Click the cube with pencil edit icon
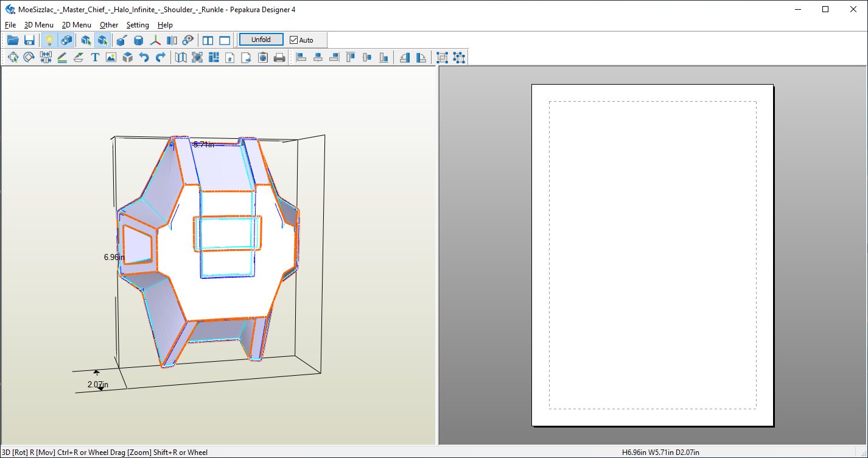 122,40
